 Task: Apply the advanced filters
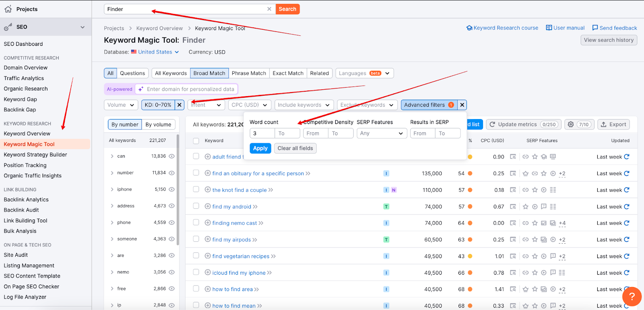(x=260, y=148)
